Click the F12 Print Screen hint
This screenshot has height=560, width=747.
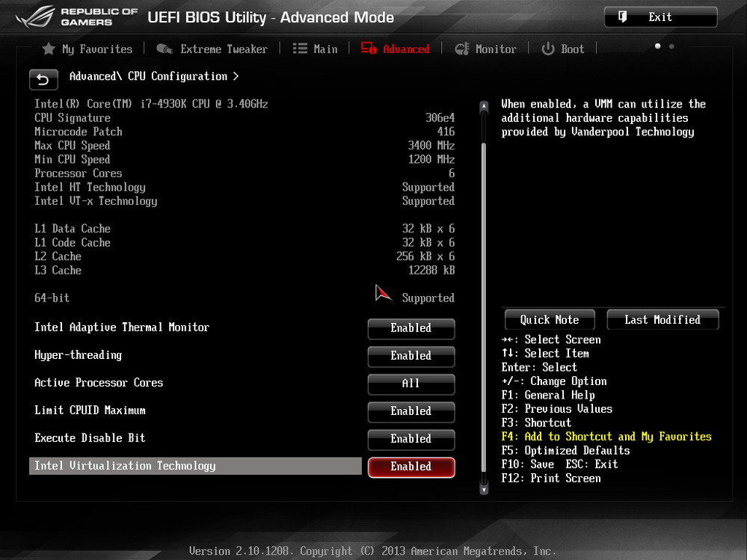[551, 478]
